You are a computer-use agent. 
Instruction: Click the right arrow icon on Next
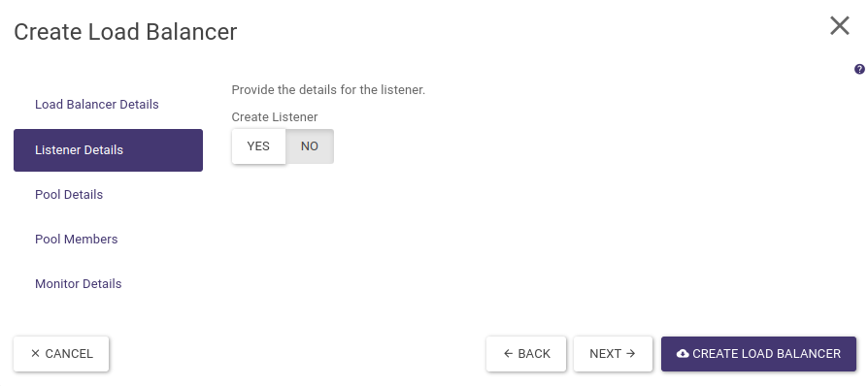[630, 353]
